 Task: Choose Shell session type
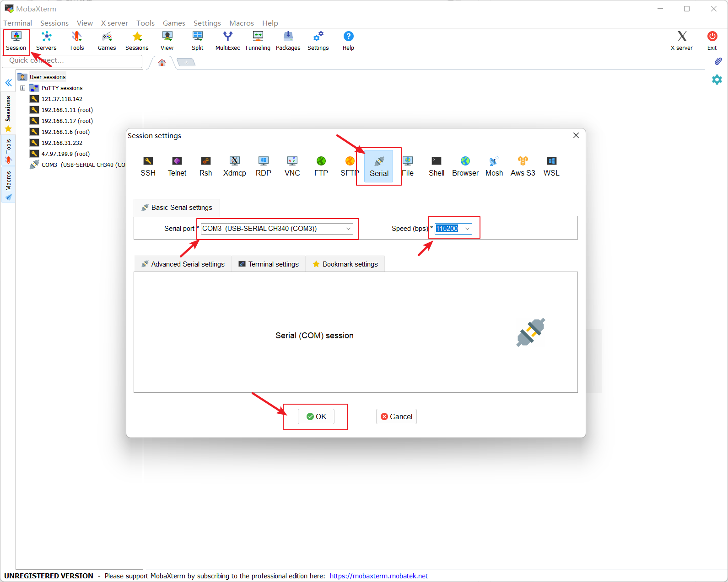[437, 166]
